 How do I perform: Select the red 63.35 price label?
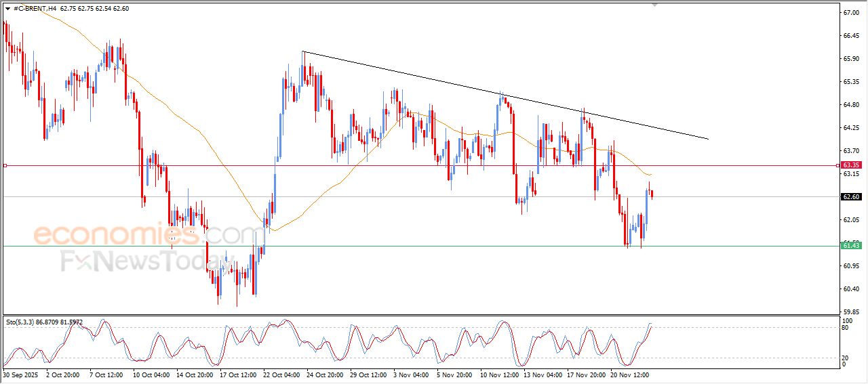(x=851, y=165)
